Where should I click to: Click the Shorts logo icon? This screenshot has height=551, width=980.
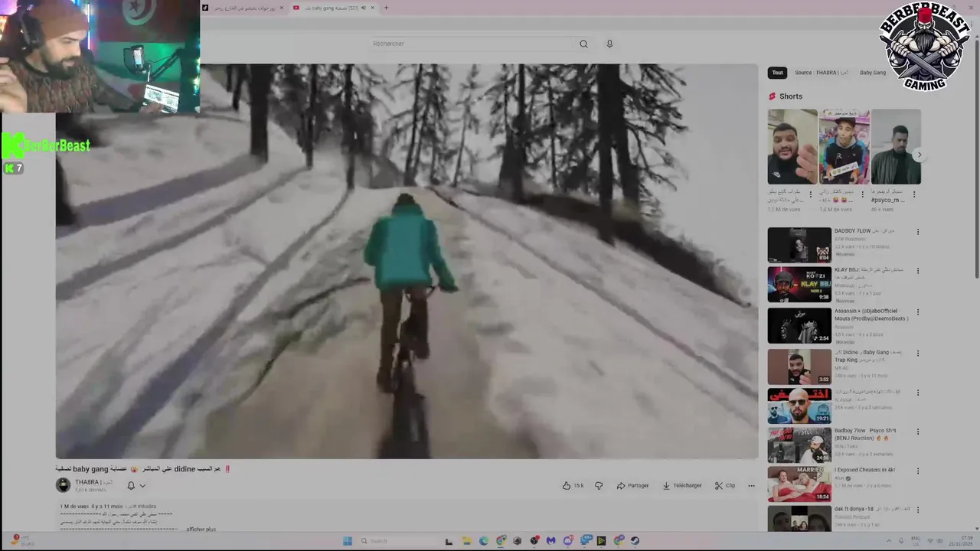[x=773, y=96]
